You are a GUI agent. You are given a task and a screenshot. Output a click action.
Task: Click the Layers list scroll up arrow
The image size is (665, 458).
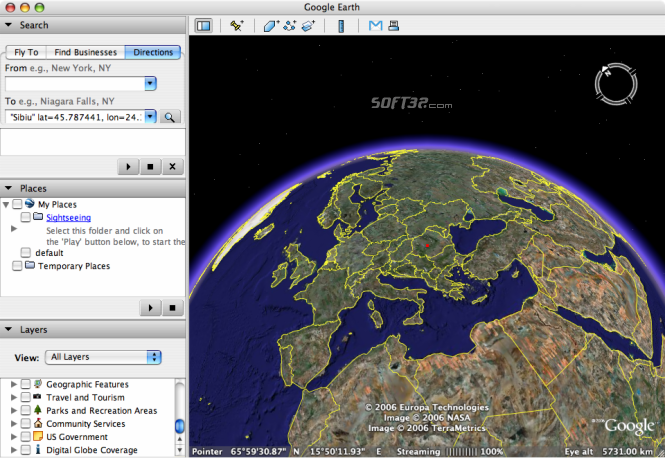click(180, 439)
